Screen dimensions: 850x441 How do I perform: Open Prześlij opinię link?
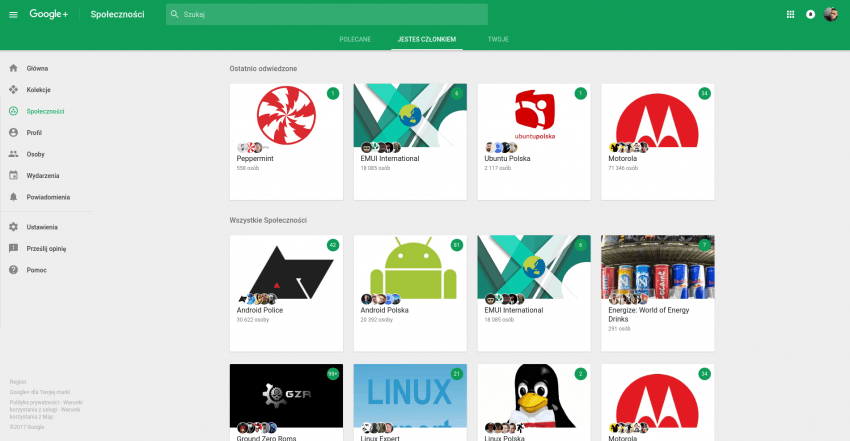tap(47, 248)
